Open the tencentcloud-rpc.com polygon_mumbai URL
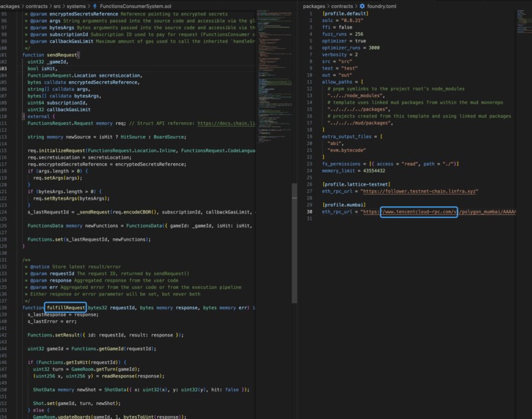Screen dimensions: 532x419 click(439, 211)
